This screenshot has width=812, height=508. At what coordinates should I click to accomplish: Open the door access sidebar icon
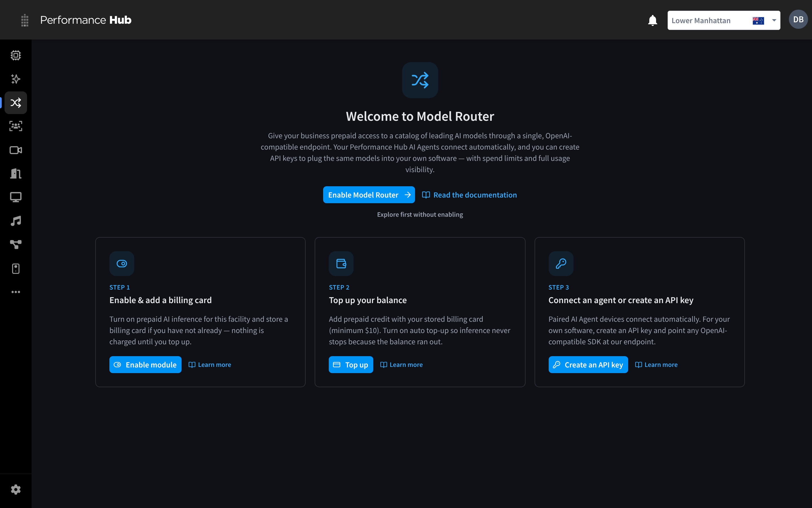coord(16,173)
